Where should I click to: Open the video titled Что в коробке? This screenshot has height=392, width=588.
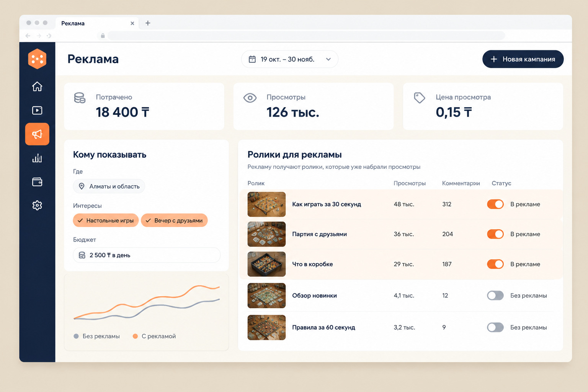coord(312,264)
